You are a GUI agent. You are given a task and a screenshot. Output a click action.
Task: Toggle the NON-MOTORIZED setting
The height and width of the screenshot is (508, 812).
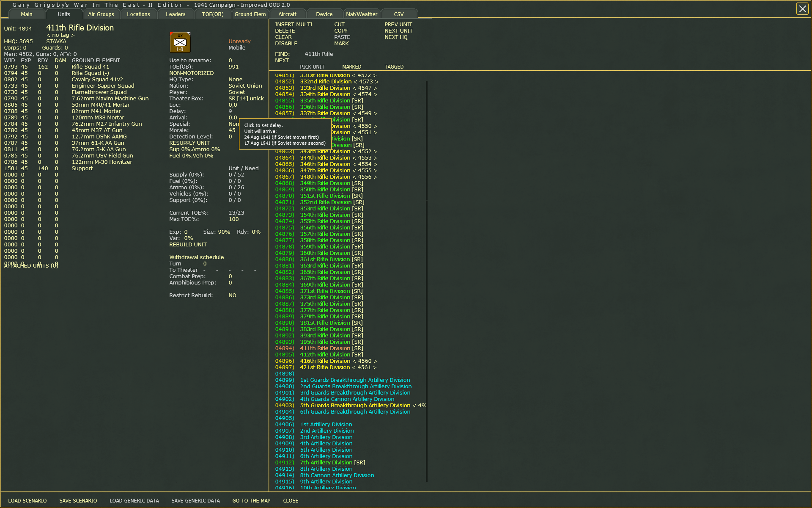click(x=192, y=73)
